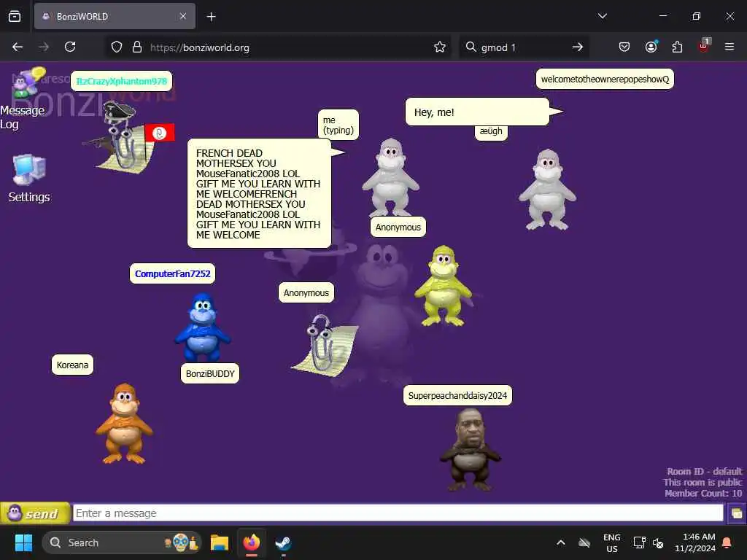
Task: Click the ItzCrazyXphantom978 name tag
Action: 122,81
